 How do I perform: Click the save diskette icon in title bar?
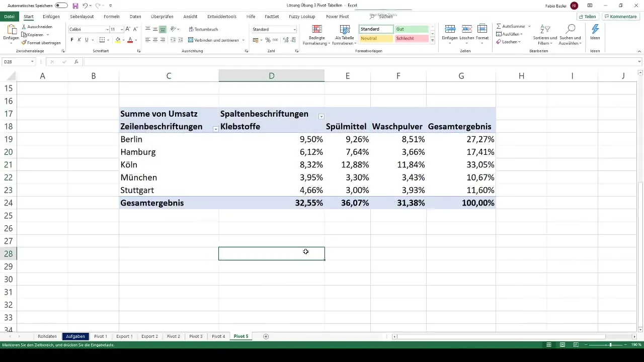[x=75, y=6]
